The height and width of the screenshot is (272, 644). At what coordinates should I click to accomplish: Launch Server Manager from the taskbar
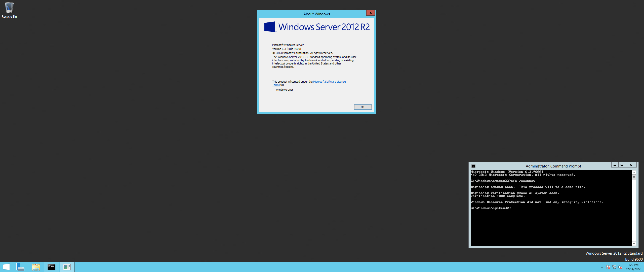(20, 267)
